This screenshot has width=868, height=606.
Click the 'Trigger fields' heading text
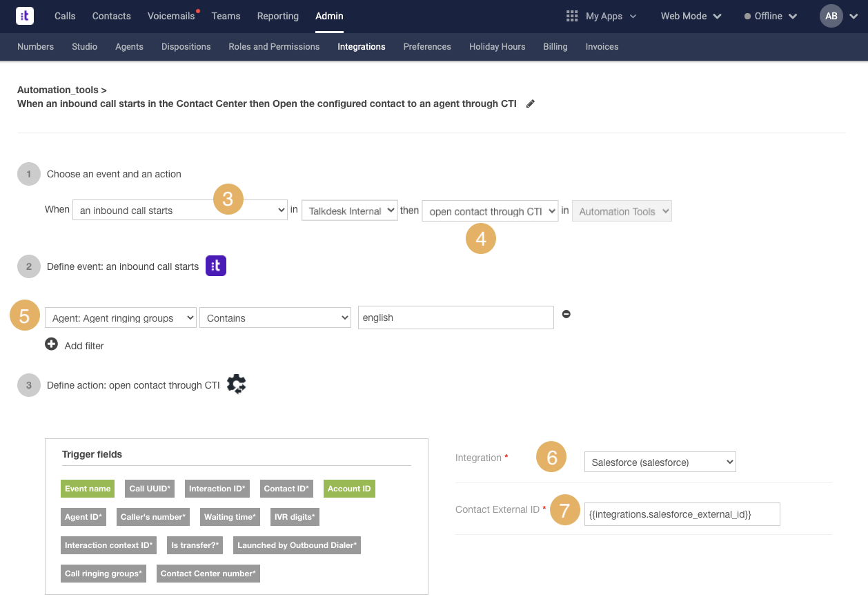[92, 454]
